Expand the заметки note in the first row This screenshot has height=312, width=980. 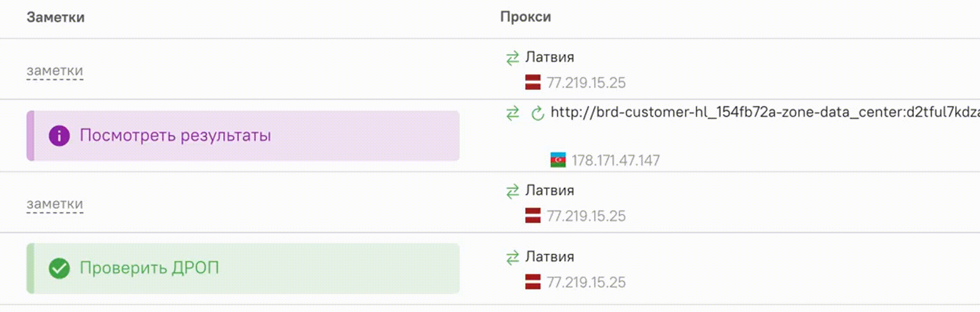[55, 71]
